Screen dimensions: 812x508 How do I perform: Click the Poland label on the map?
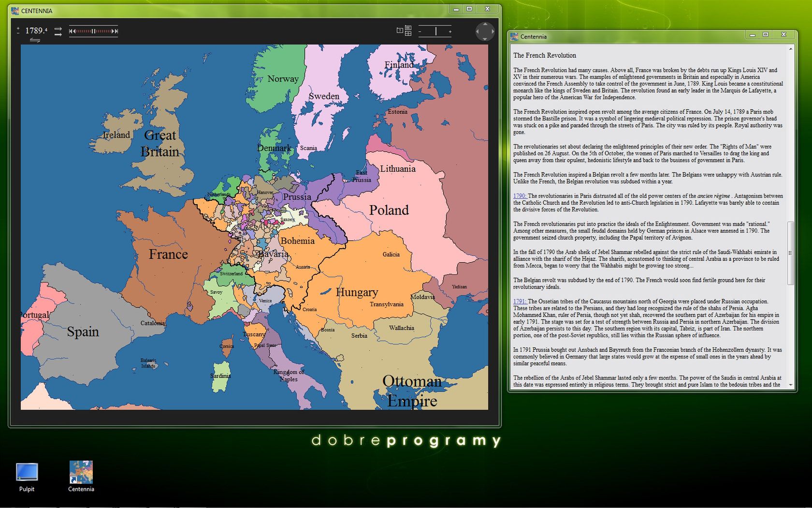(389, 210)
